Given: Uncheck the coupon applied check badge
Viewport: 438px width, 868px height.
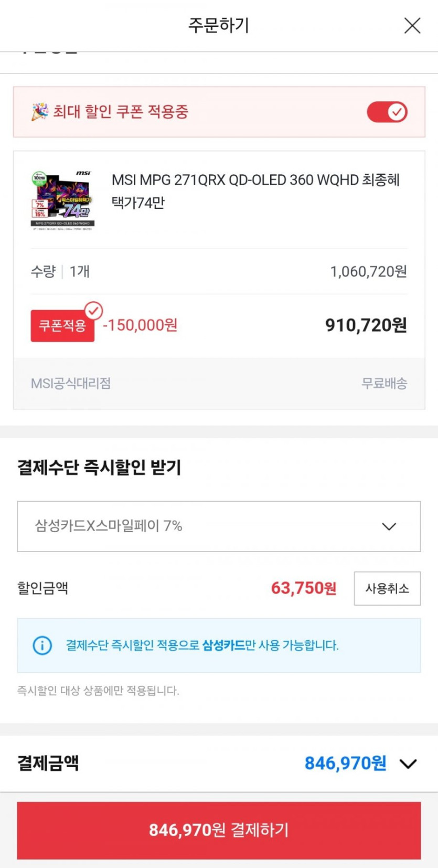Looking at the screenshot, I should [x=94, y=311].
